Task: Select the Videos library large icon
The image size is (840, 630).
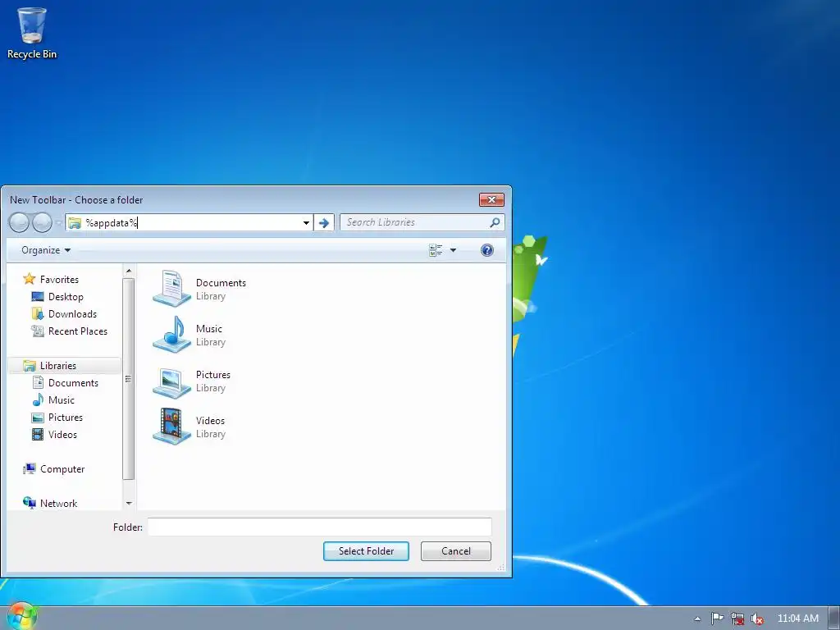Action: pyautogui.click(x=171, y=427)
